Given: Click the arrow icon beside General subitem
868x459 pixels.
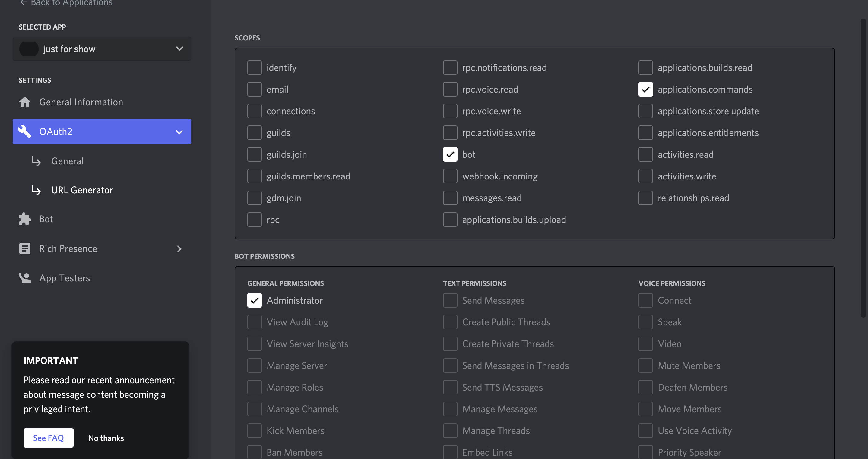Looking at the screenshot, I should click(x=36, y=161).
